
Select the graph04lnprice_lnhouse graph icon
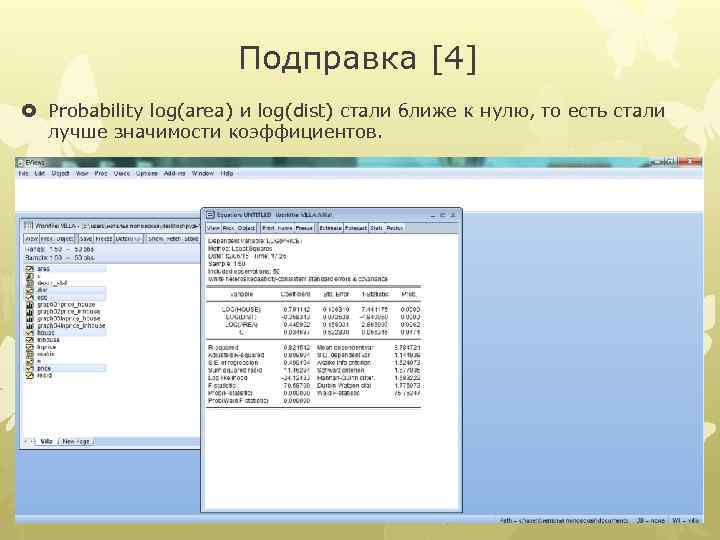tap(30, 326)
